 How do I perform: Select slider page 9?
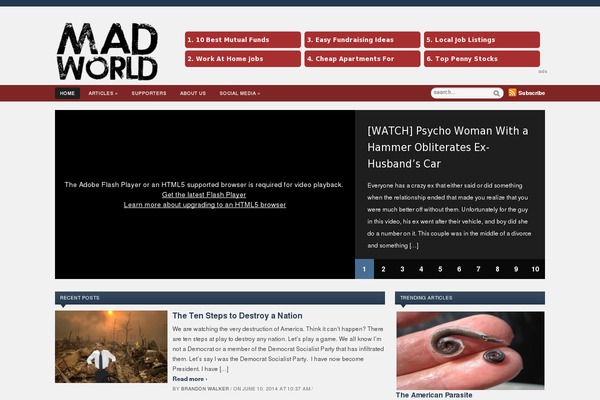coord(516,269)
